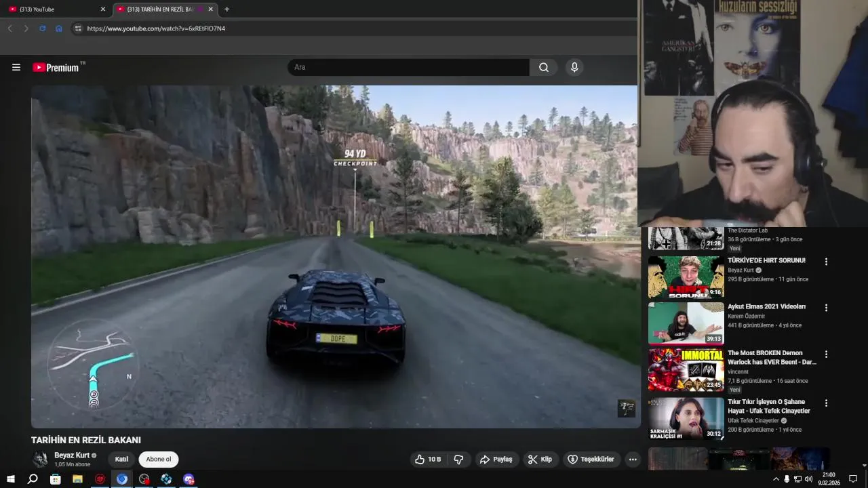Share the video via Paylaş
Screen dimensions: 868x488
[496, 460]
